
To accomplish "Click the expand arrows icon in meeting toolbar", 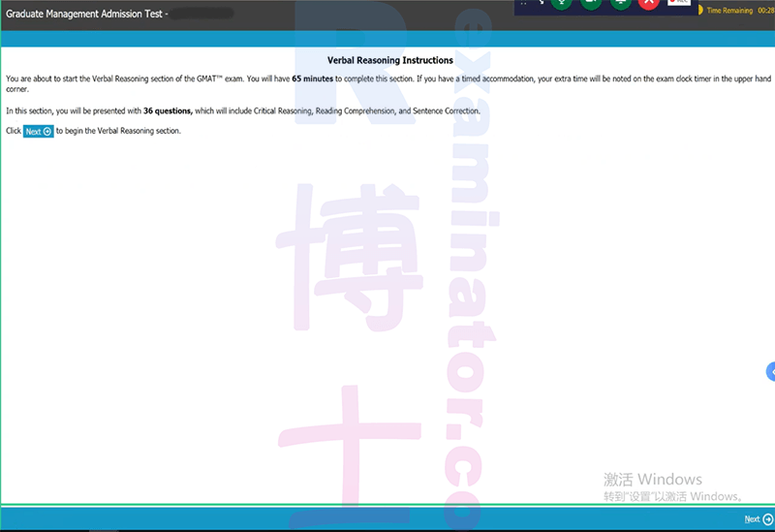I will [542, 3].
